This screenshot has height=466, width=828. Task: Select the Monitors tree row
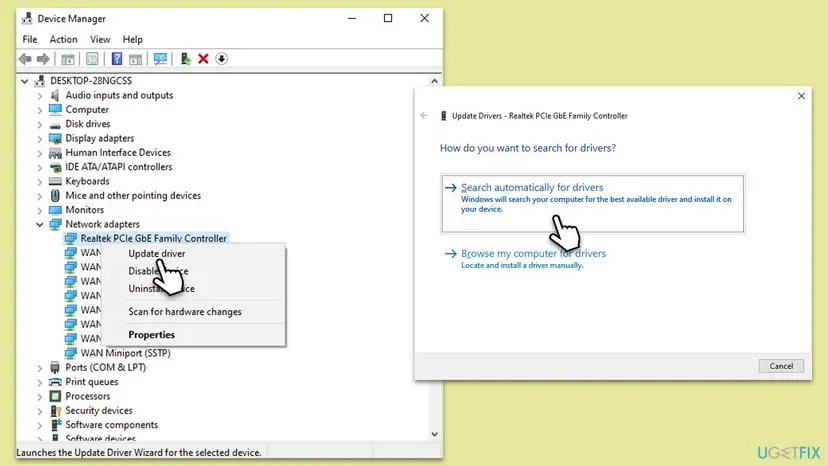(84, 210)
